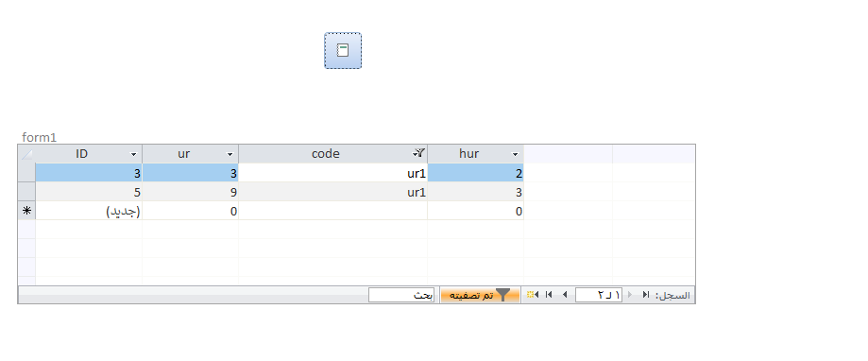Click the current record number box
868x361 pixels.
tap(599, 295)
